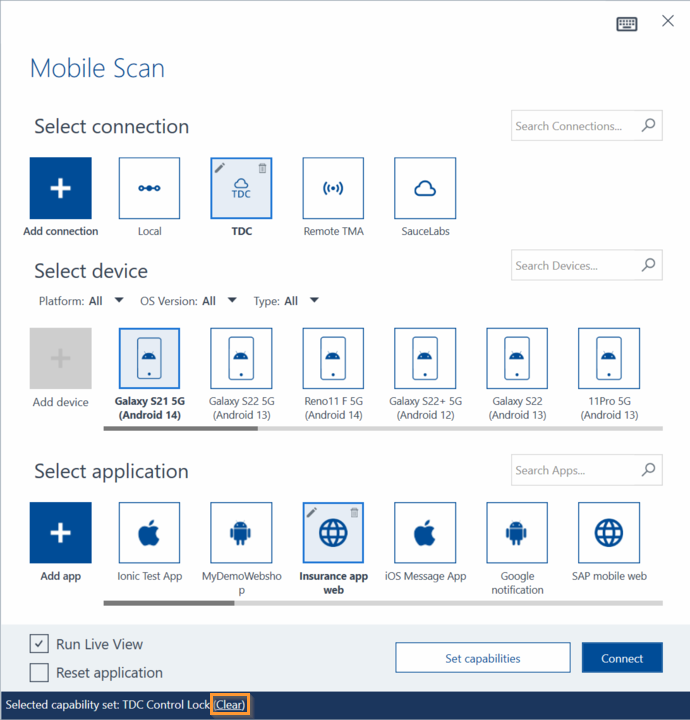Choose the 11Pro 5G device

pos(609,358)
